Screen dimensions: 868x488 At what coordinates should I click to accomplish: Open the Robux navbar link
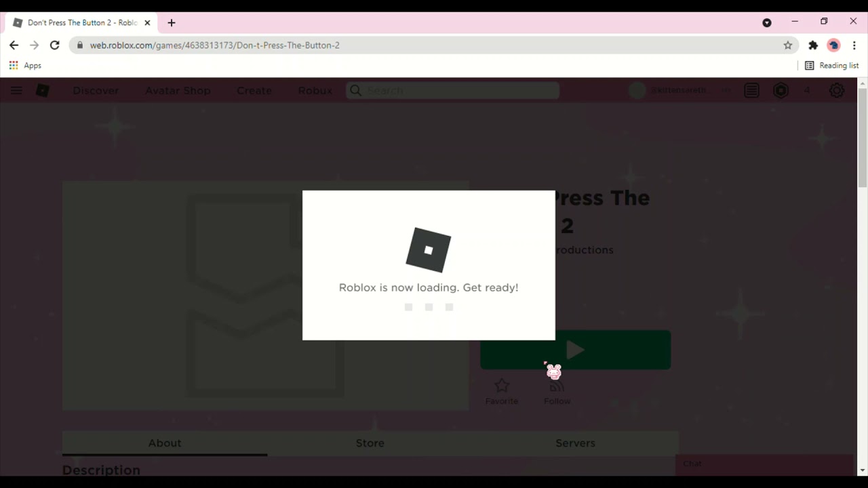pos(315,90)
